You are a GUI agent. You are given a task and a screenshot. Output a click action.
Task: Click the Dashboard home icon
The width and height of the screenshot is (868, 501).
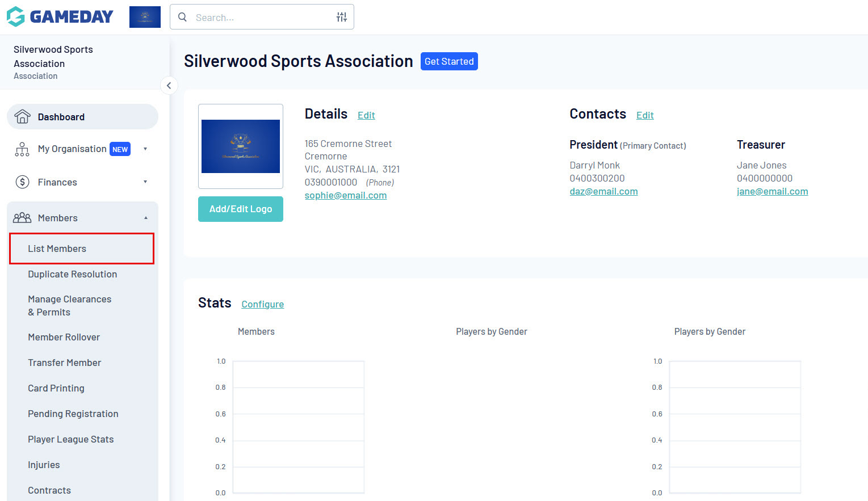pos(22,116)
